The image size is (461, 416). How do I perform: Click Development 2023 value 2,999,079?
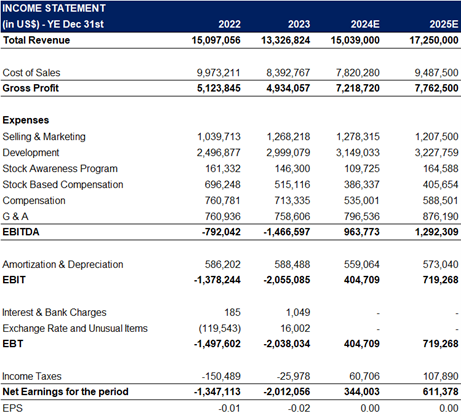tap(288, 153)
